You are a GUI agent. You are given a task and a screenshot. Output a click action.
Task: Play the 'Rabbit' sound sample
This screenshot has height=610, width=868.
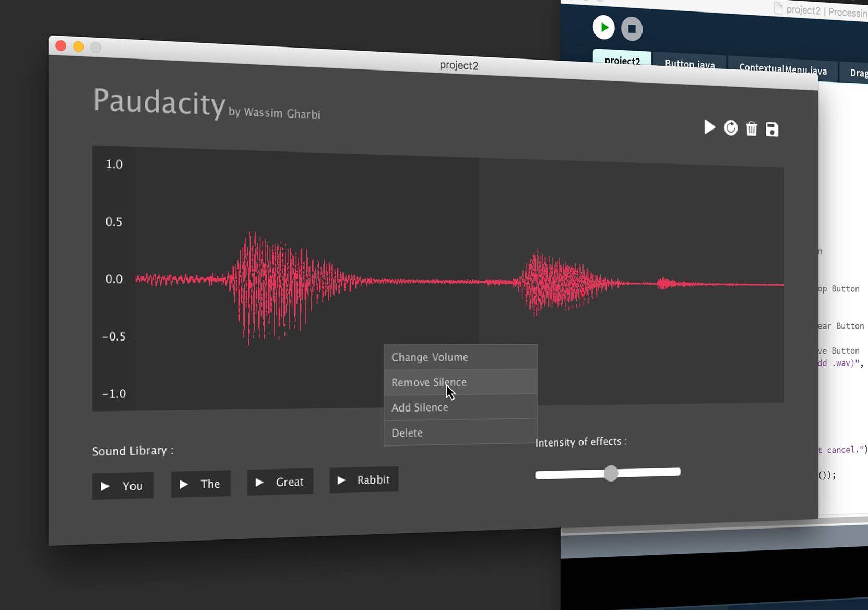point(364,480)
